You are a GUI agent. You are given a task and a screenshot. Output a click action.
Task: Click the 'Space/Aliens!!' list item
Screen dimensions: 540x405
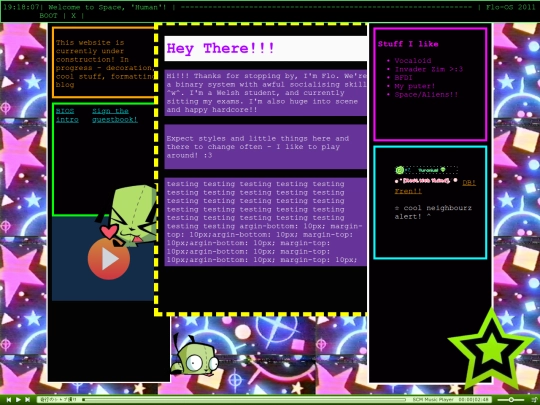[x=426, y=95]
